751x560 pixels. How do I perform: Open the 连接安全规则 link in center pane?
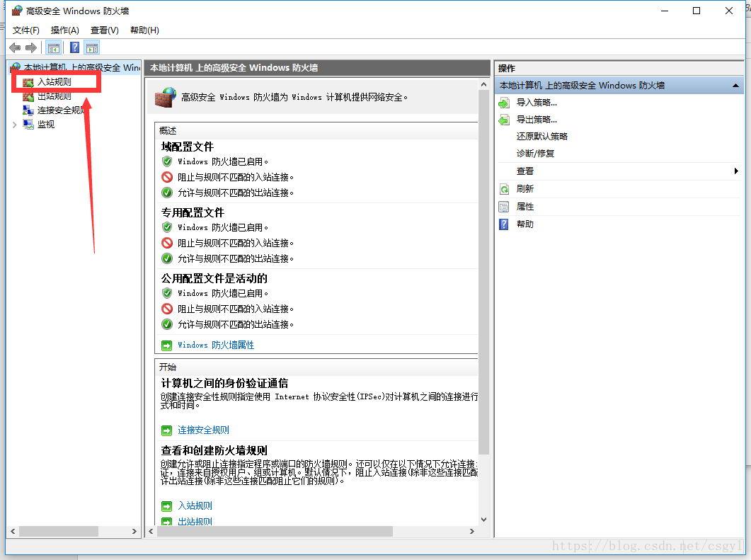click(x=203, y=430)
